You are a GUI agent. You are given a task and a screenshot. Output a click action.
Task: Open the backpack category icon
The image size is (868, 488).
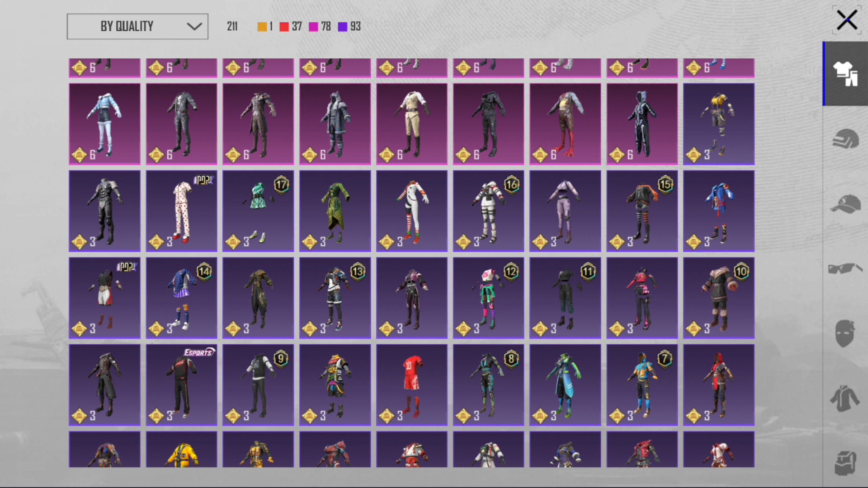coord(845,463)
